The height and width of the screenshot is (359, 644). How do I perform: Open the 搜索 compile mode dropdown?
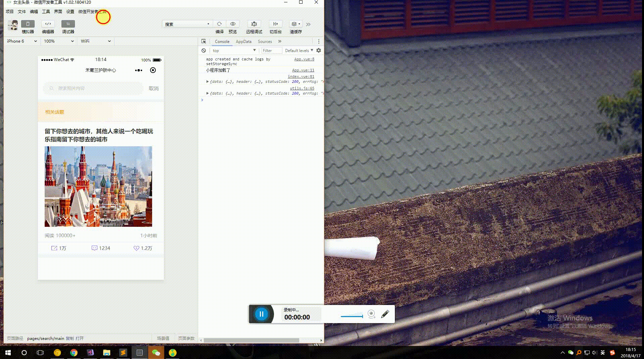tap(187, 24)
